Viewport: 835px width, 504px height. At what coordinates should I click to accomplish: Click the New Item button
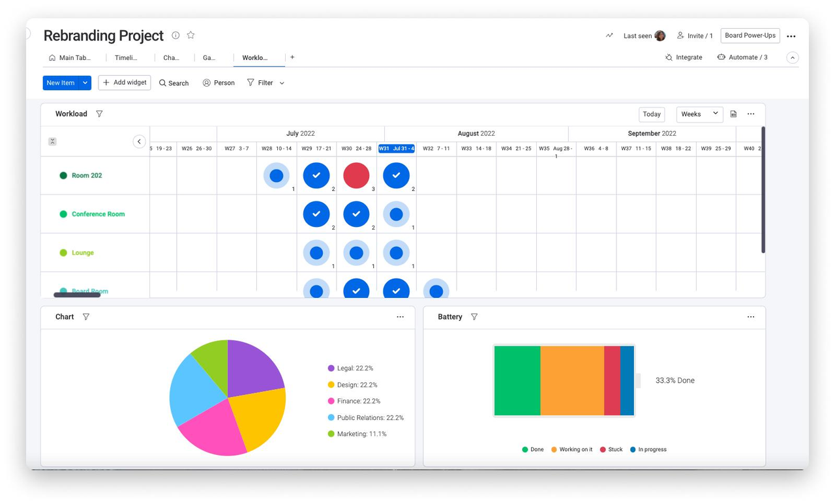pyautogui.click(x=61, y=83)
